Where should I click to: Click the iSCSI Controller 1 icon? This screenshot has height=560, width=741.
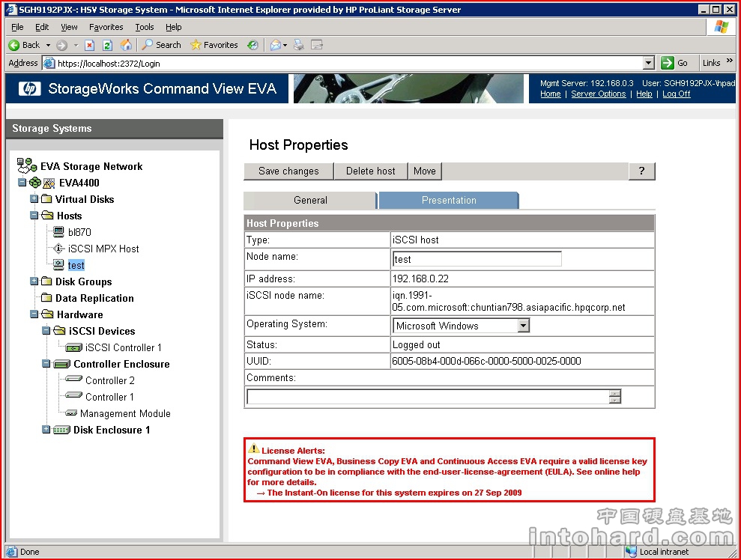[x=73, y=347]
